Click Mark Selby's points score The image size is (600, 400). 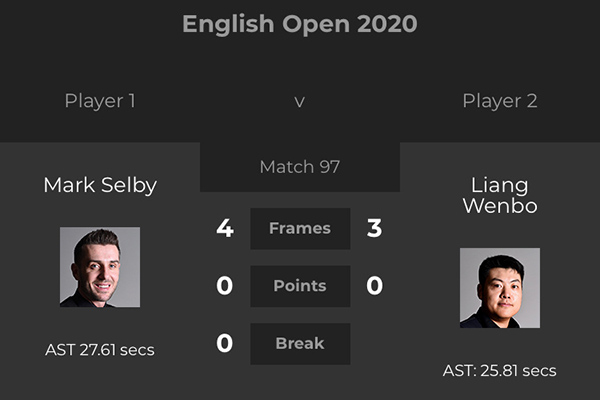[x=225, y=286]
